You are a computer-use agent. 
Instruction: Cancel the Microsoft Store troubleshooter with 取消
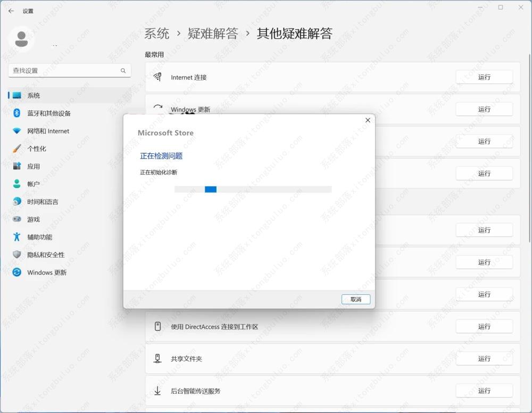click(x=355, y=299)
